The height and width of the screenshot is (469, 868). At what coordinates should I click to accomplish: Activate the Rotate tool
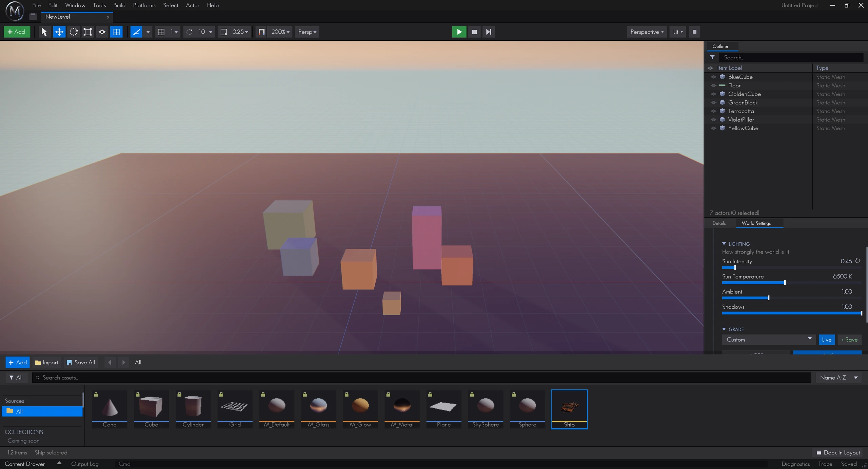tap(74, 32)
